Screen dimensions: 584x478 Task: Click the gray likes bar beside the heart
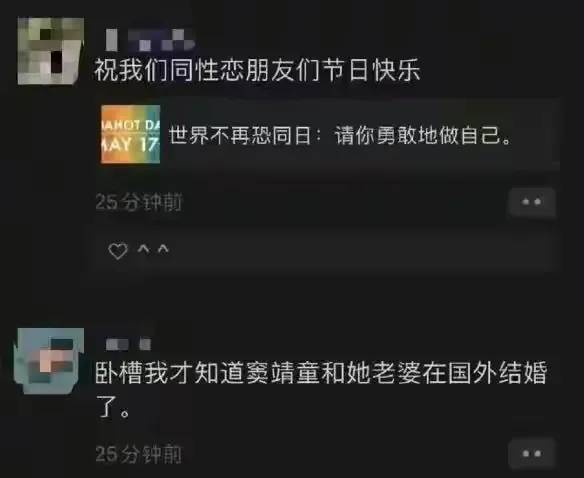pos(327,250)
